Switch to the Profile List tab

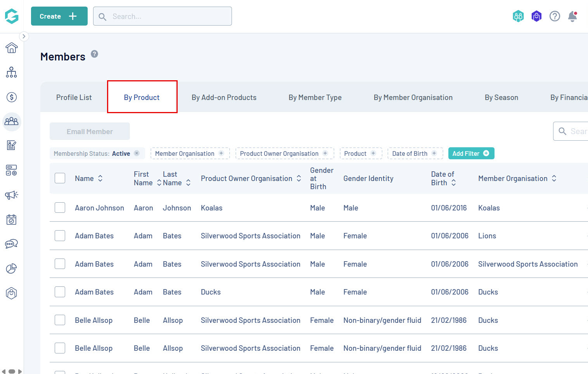coord(74,97)
